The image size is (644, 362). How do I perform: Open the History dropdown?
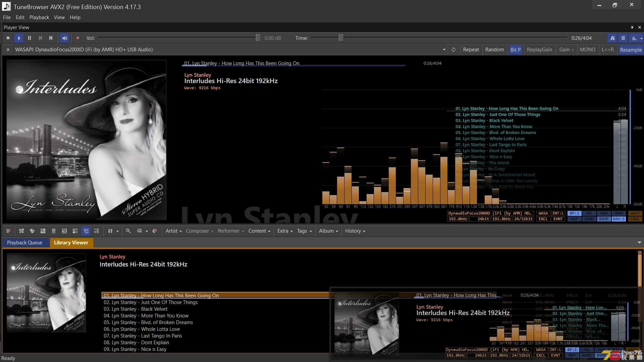pos(355,231)
